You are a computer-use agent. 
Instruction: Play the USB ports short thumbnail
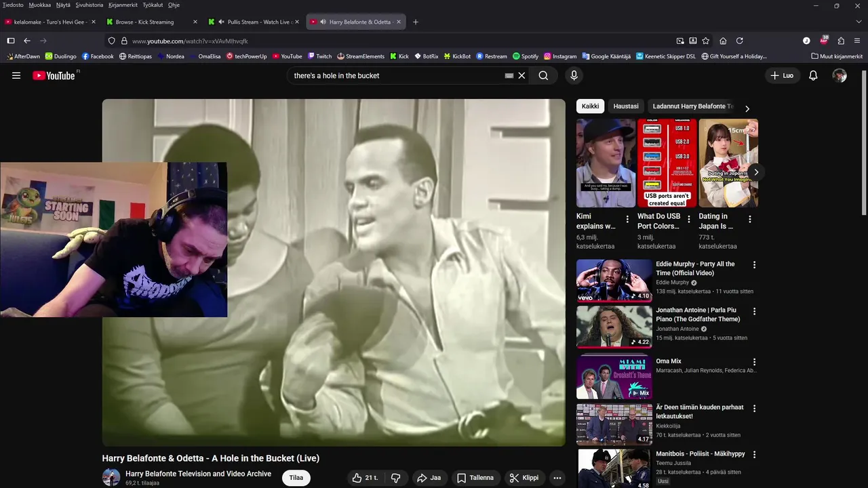click(x=667, y=163)
